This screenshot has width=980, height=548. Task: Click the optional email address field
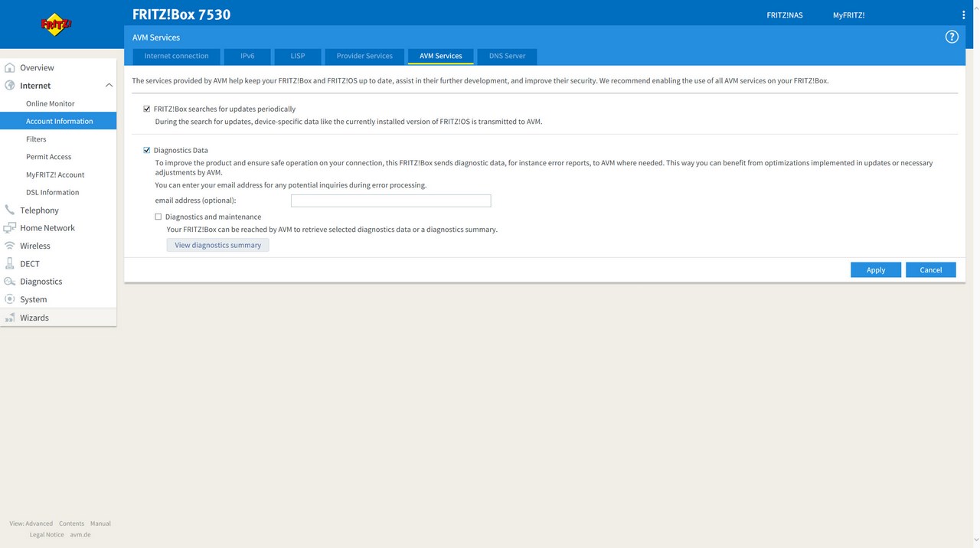click(x=390, y=201)
